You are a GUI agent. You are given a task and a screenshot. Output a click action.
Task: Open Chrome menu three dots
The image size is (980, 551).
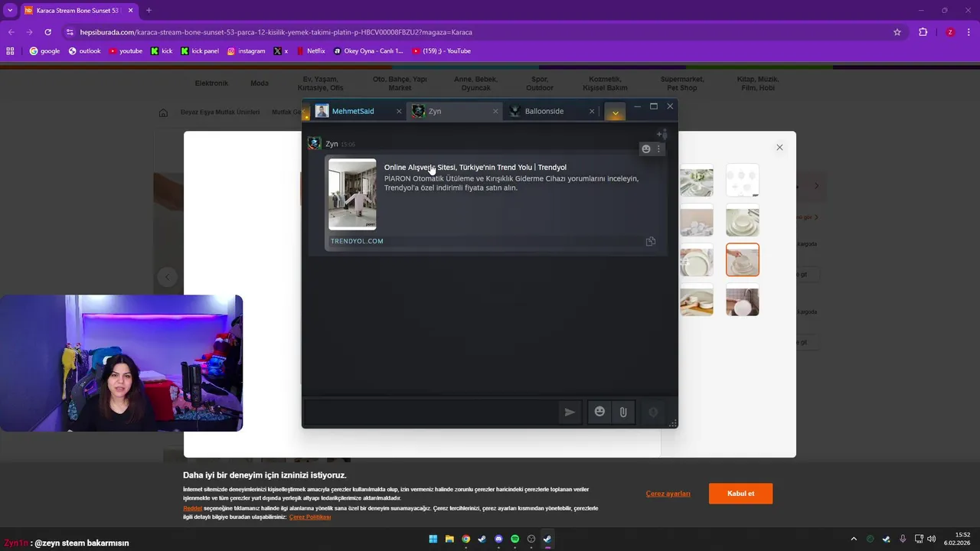point(969,32)
